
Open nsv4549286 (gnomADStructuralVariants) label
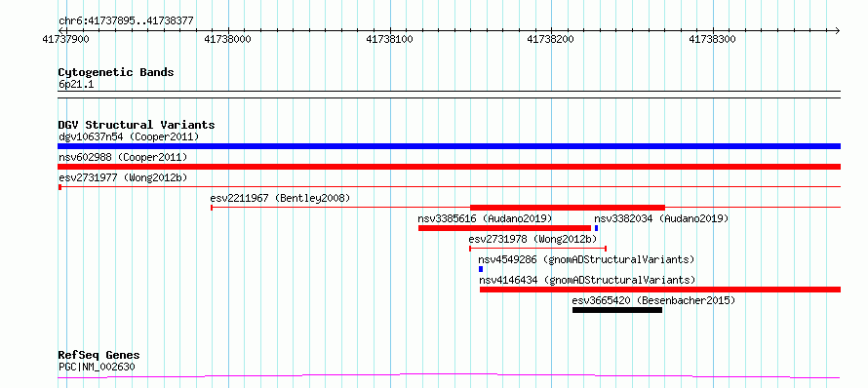pyautogui.click(x=586, y=259)
